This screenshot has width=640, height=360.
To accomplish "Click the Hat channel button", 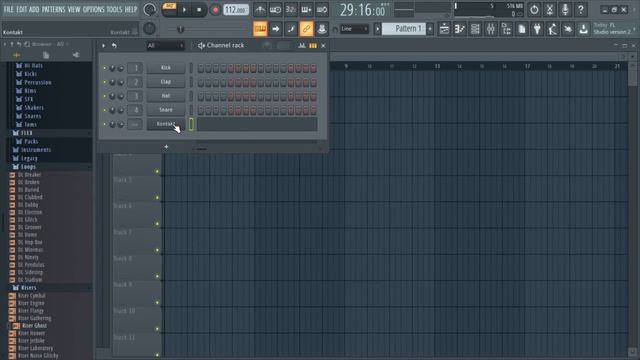I will (166, 96).
